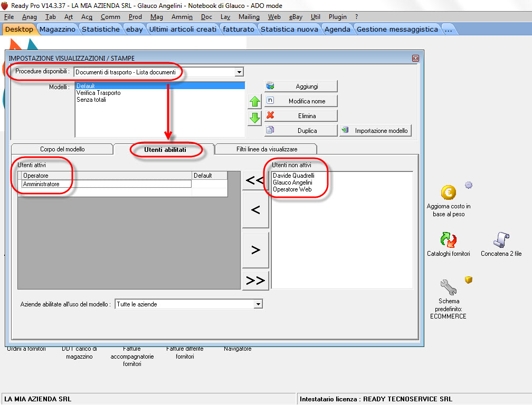The width and height of the screenshot is (532, 405).
Task: Switch to Utenti abilitati tab
Action: (165, 149)
